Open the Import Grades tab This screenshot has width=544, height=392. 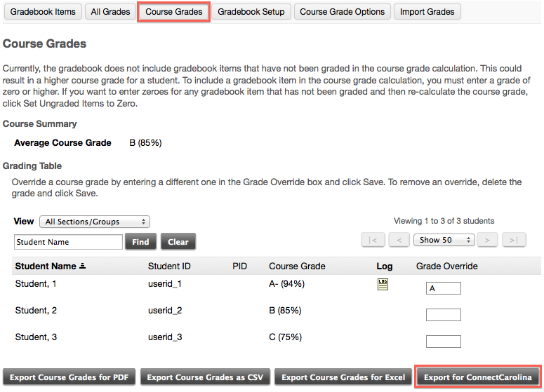click(x=427, y=11)
